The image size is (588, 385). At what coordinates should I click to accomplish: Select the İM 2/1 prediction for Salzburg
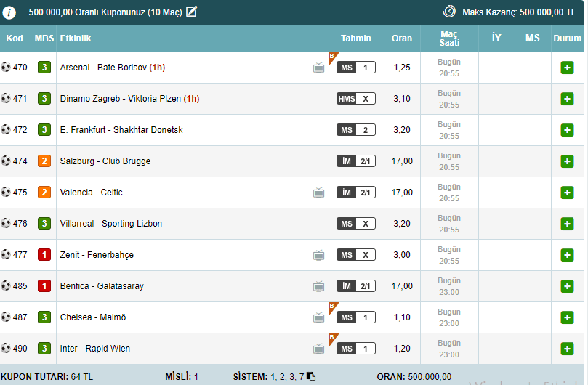point(356,161)
